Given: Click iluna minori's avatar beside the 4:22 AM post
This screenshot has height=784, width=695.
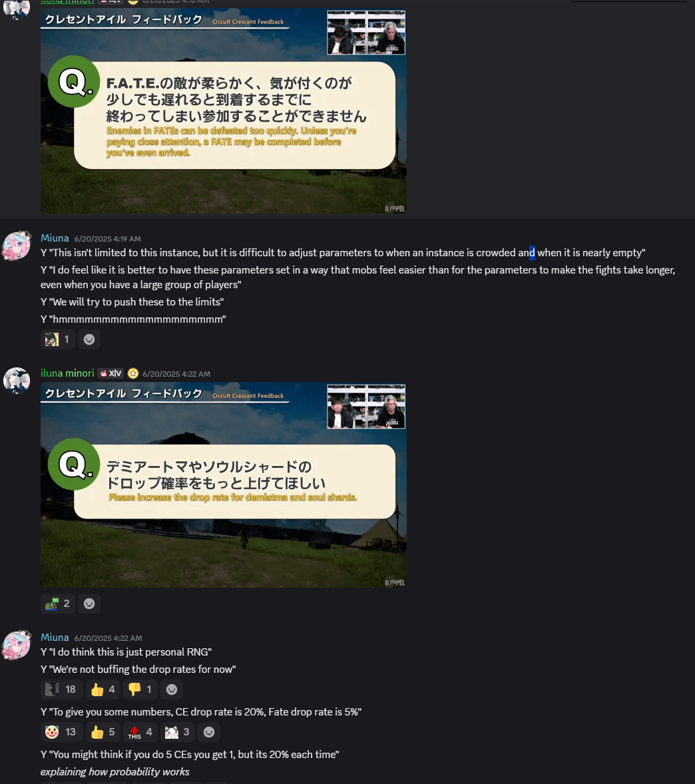Looking at the screenshot, I should pos(17,381).
